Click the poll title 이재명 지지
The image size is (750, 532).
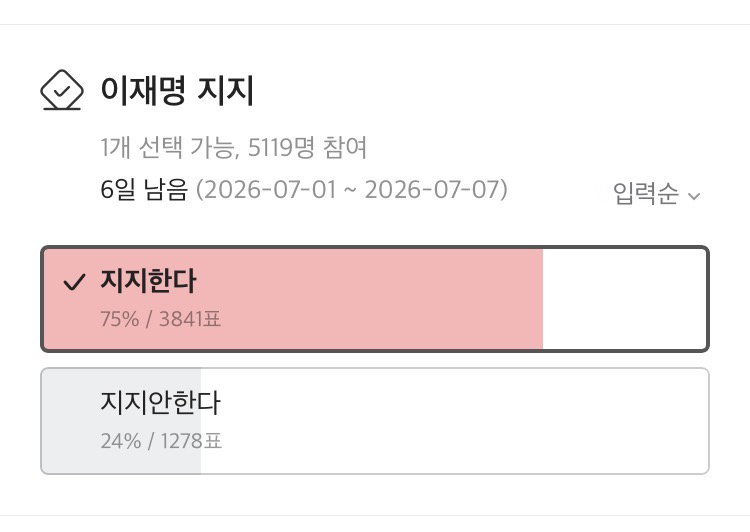coord(177,90)
